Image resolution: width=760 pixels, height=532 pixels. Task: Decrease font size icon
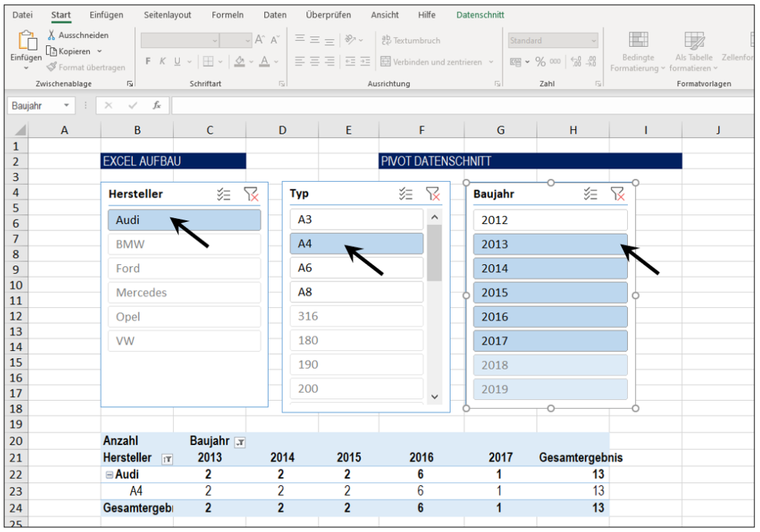(275, 40)
